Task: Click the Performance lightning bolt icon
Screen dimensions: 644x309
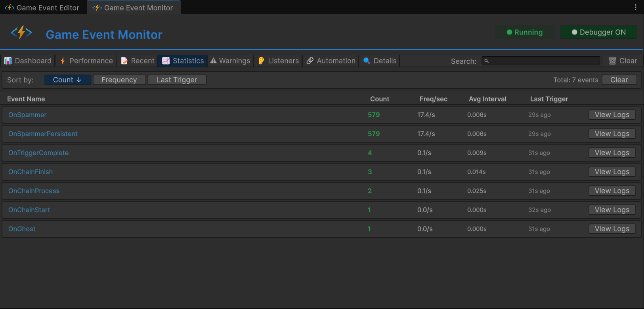Action: coord(63,61)
